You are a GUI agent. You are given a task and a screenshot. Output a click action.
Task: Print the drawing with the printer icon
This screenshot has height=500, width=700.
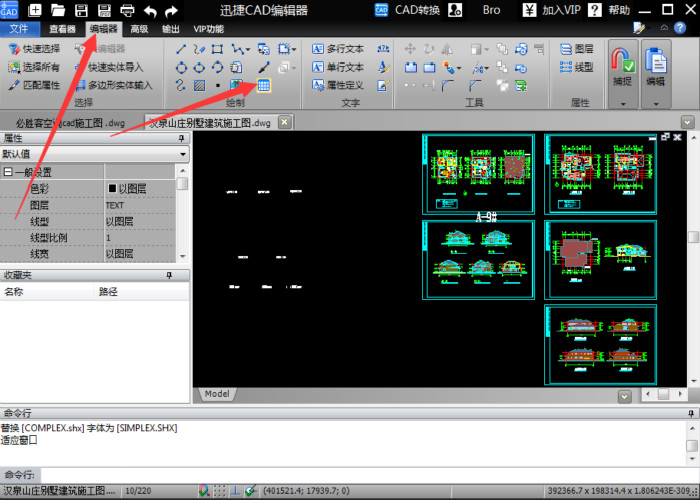127,10
